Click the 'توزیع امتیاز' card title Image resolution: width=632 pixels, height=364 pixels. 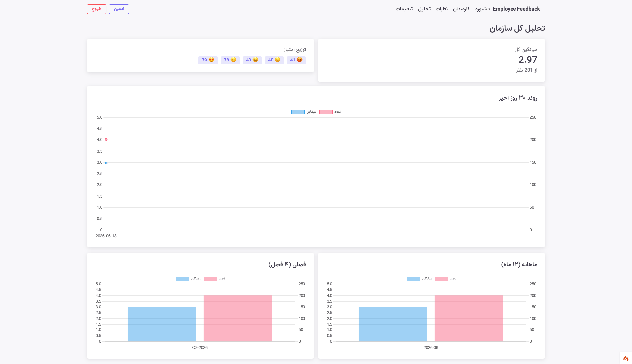(x=295, y=49)
